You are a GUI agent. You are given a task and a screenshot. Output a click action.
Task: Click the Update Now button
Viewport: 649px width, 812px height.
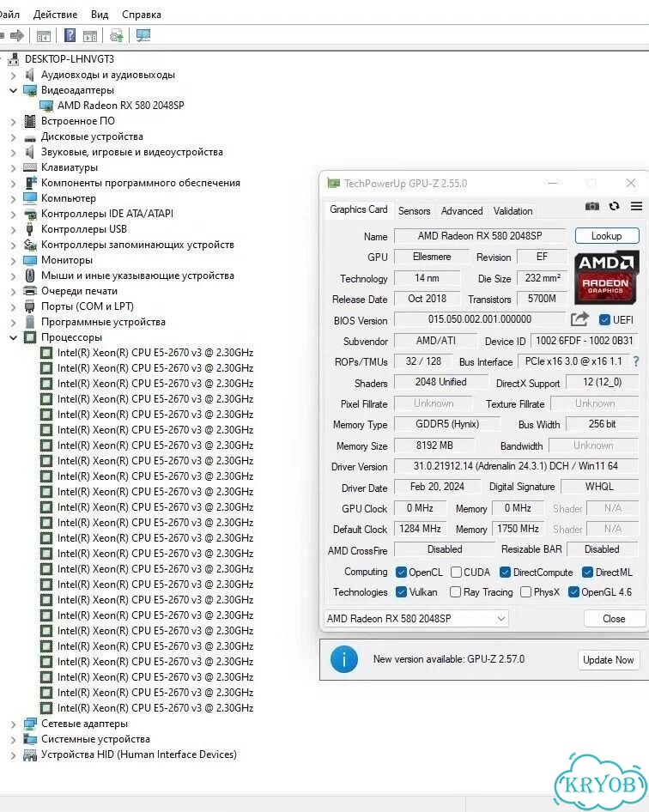(x=608, y=660)
